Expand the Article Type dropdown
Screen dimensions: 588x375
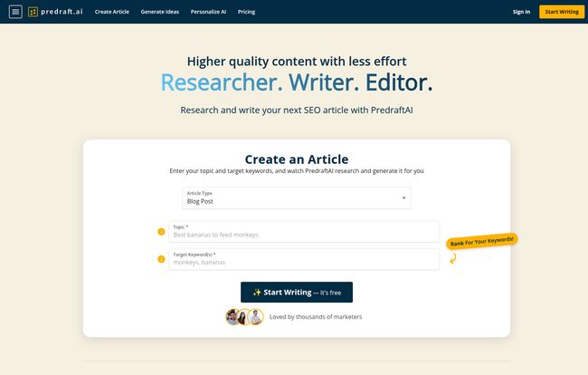click(297, 197)
